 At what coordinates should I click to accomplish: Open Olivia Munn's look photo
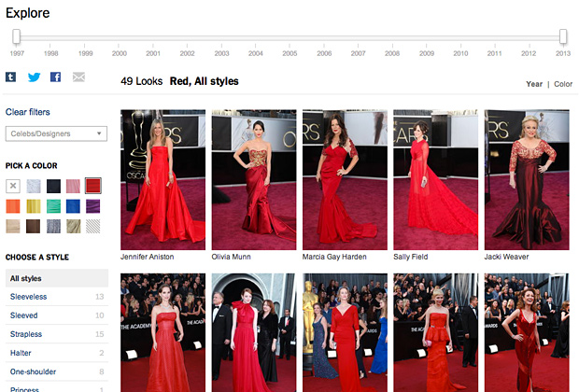pyautogui.click(x=254, y=180)
